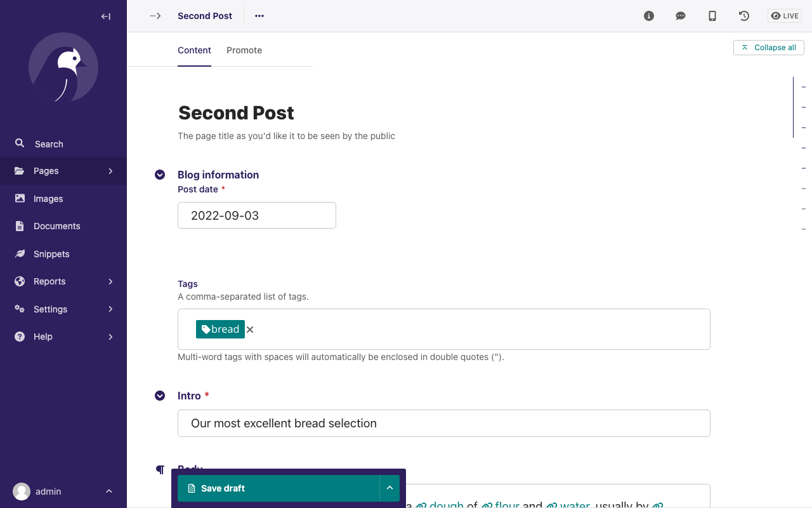Remove the bread tag with X

point(250,330)
